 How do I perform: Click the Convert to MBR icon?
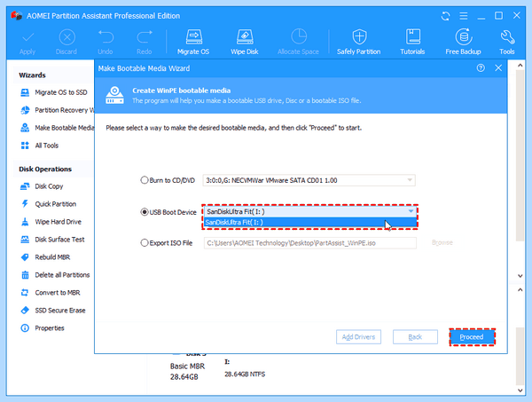25,292
